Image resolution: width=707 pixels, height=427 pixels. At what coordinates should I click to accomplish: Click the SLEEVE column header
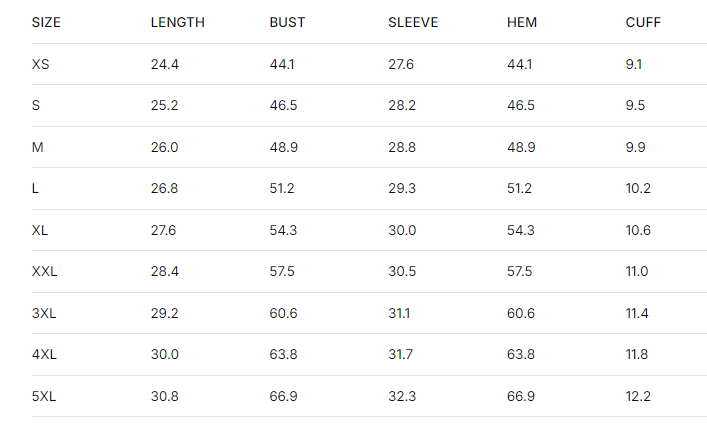pyautogui.click(x=413, y=22)
